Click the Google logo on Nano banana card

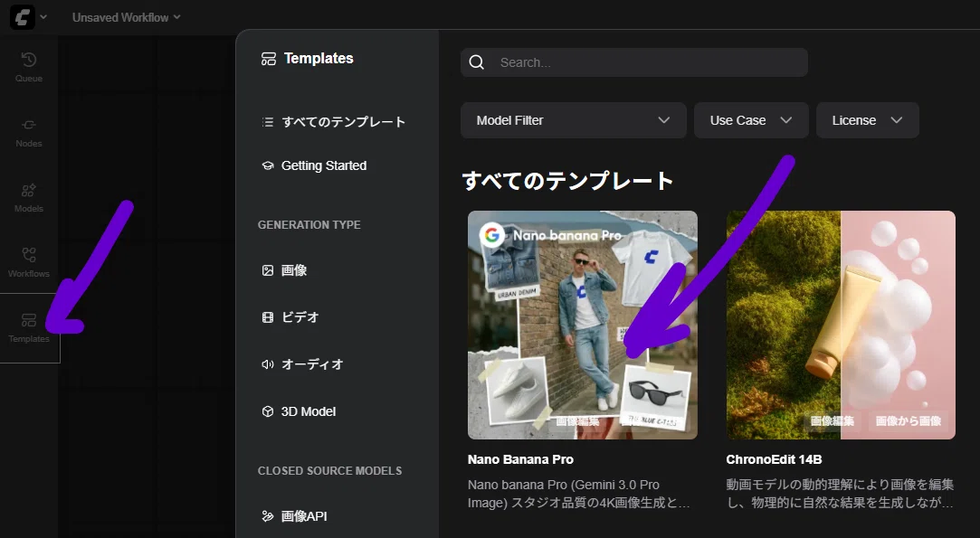[x=492, y=236]
